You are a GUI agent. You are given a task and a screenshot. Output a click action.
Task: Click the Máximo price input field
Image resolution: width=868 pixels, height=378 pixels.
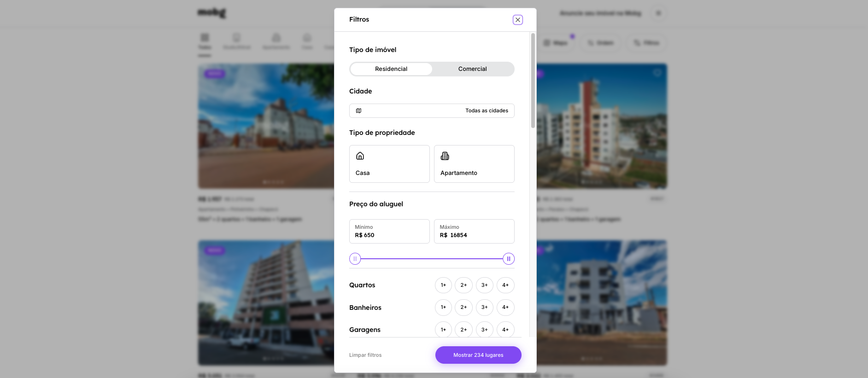pyautogui.click(x=474, y=231)
